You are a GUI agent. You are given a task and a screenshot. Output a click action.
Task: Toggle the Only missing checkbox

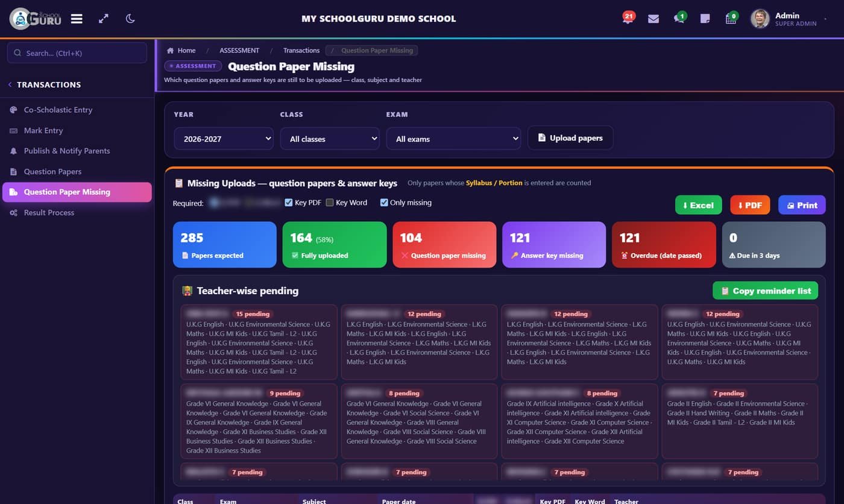(384, 203)
